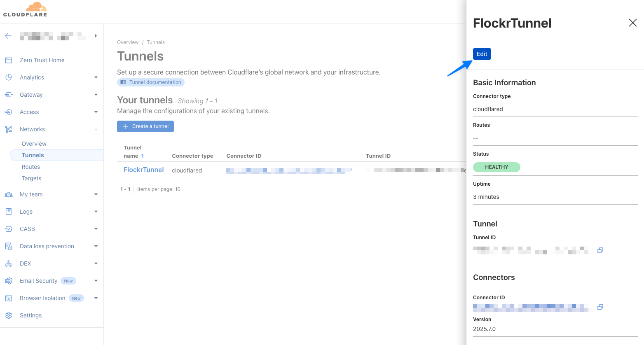Open the Targets page
This screenshot has height=345, width=644.
click(31, 178)
